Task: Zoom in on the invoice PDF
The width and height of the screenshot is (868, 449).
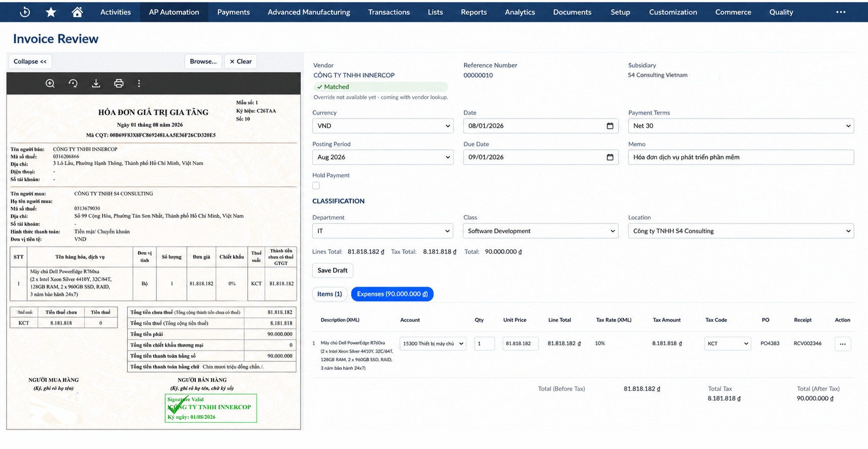Action: [50, 84]
